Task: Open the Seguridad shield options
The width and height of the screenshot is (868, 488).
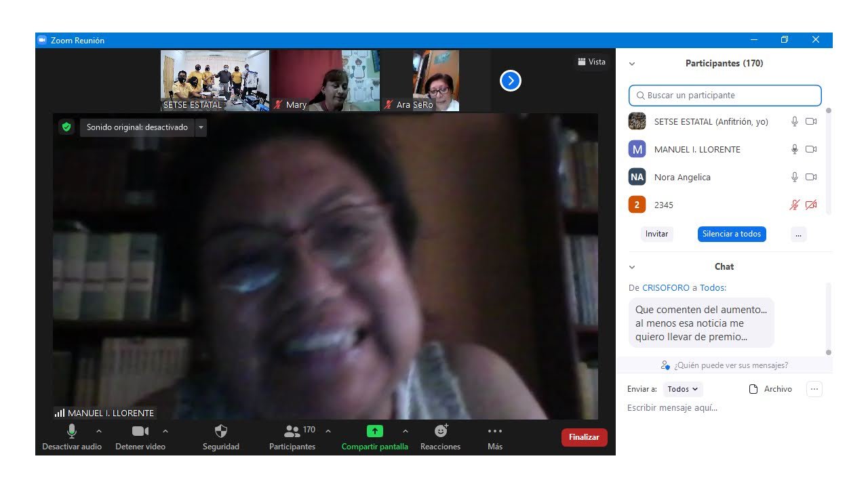Action: coord(221,437)
